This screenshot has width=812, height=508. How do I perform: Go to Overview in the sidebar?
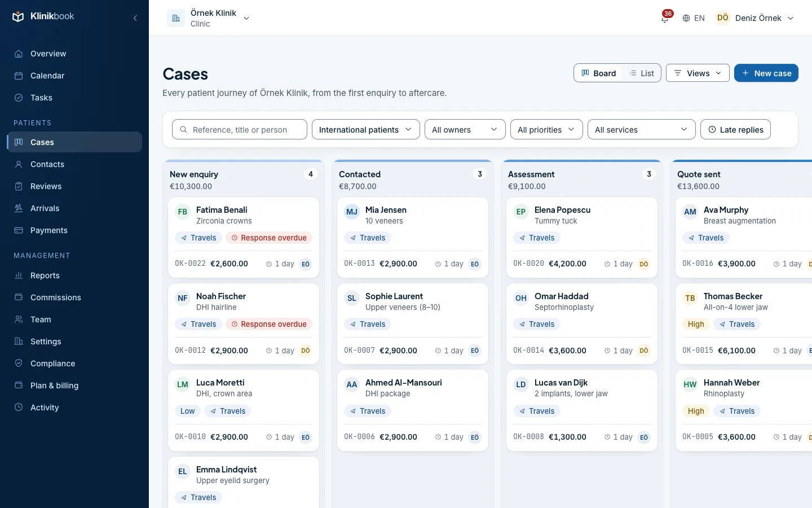pos(74,54)
